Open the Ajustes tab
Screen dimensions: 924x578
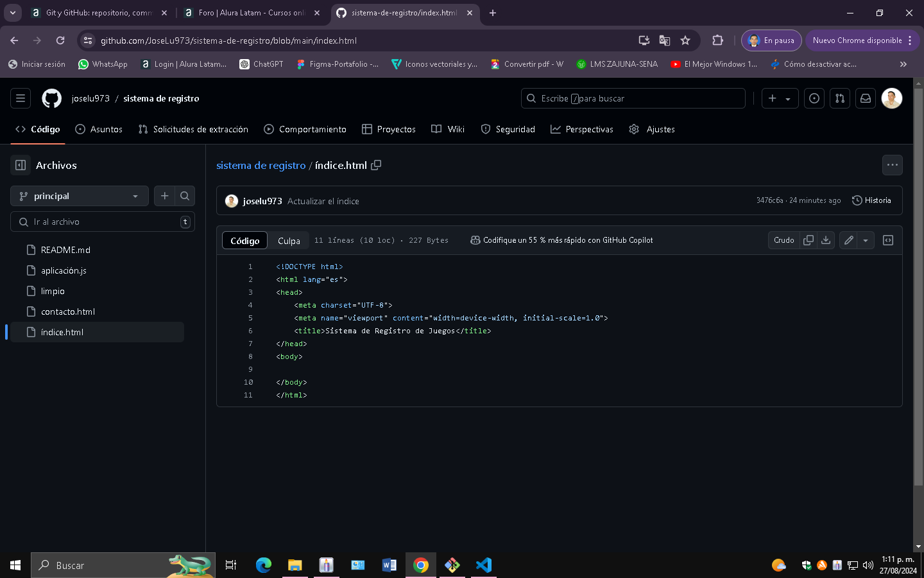coord(652,129)
